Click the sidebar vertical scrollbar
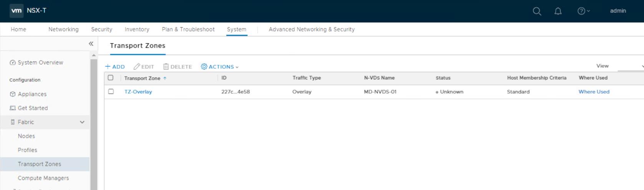The width and height of the screenshot is (644, 190). point(94,124)
